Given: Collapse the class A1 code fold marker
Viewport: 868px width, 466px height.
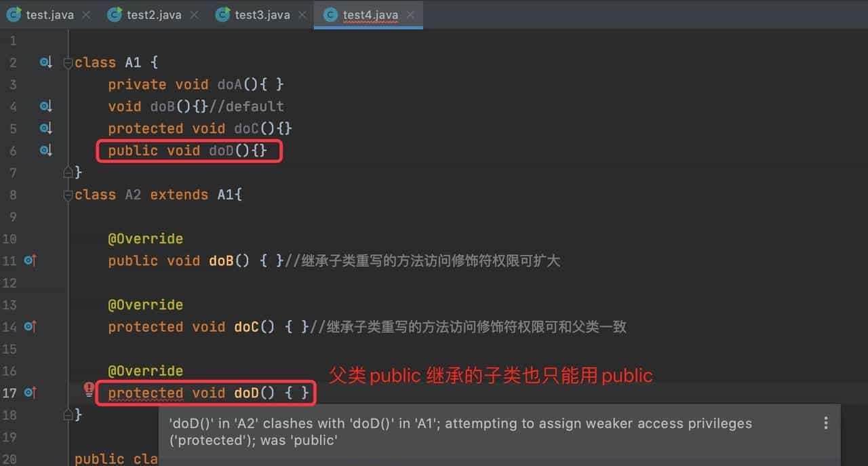Looking at the screenshot, I should (68, 62).
